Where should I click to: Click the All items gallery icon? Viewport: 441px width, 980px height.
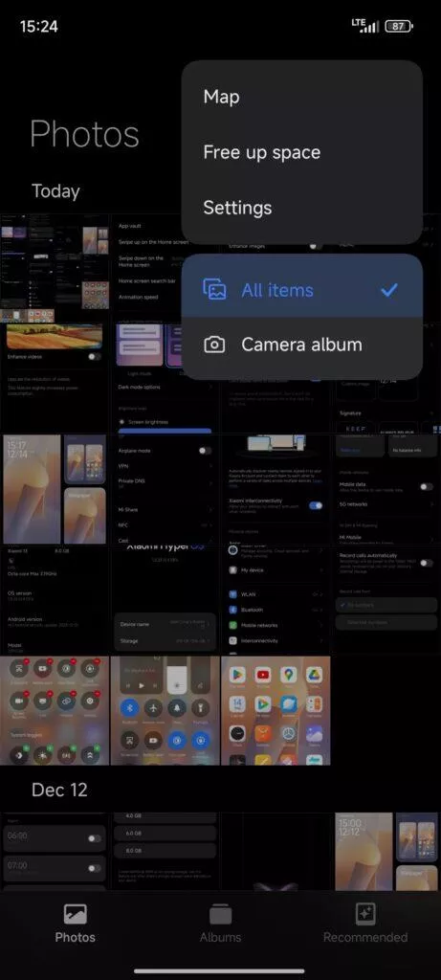point(214,290)
